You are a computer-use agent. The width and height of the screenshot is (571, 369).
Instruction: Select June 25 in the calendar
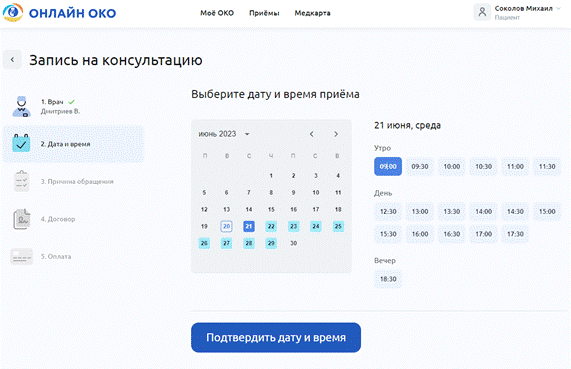[338, 226]
